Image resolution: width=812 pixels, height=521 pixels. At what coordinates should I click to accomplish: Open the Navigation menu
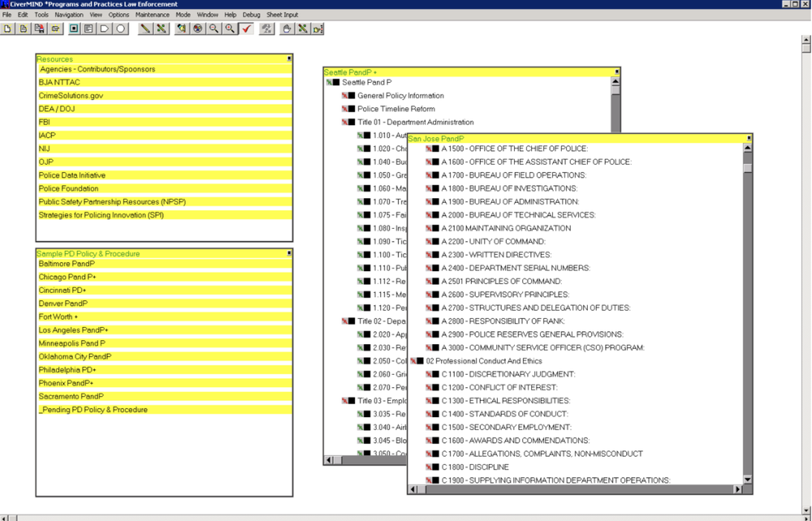point(69,15)
